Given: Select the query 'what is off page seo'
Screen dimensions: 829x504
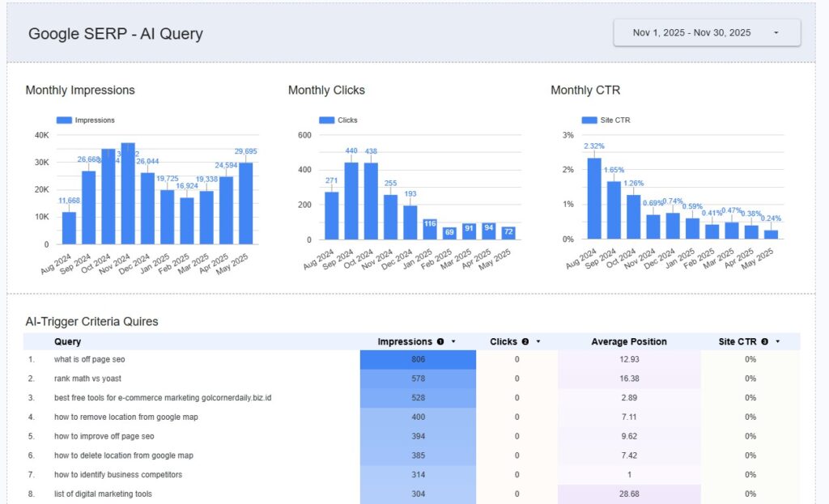Looking at the screenshot, I should [x=91, y=359].
